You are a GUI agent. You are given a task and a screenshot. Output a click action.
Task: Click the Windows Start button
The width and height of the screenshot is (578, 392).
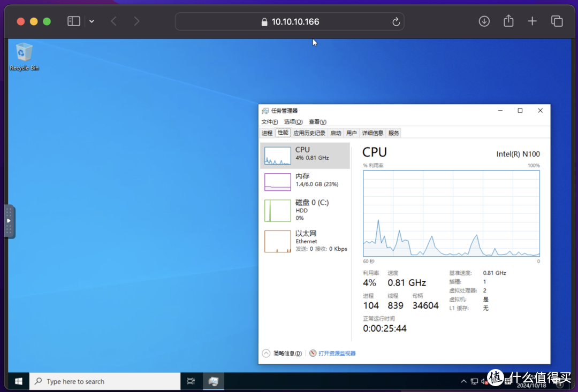pyautogui.click(x=19, y=381)
